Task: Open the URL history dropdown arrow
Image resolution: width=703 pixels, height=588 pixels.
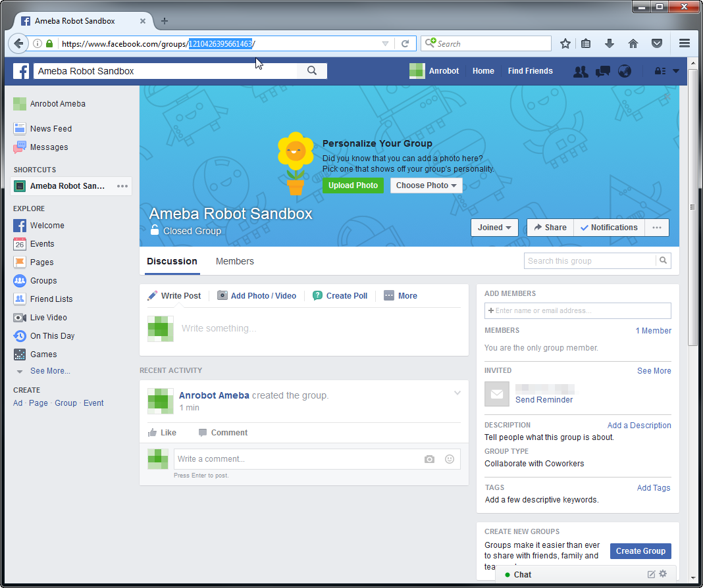Action: pos(385,43)
